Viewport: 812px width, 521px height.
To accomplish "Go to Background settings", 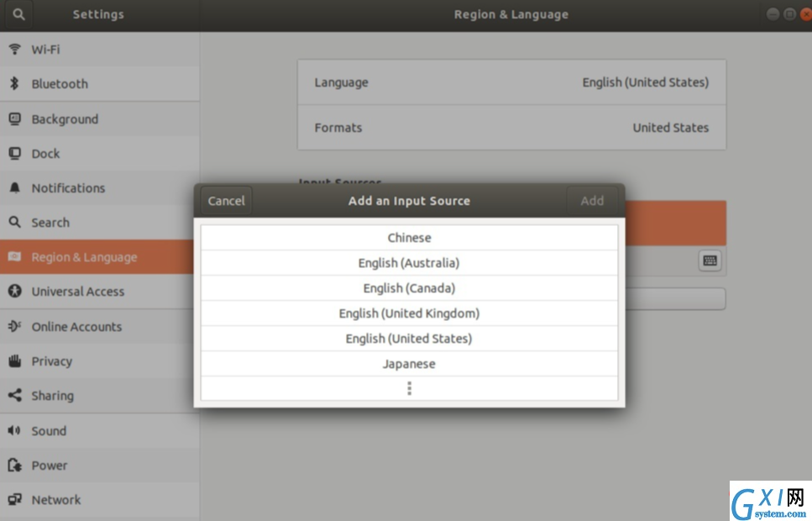I will (x=99, y=118).
